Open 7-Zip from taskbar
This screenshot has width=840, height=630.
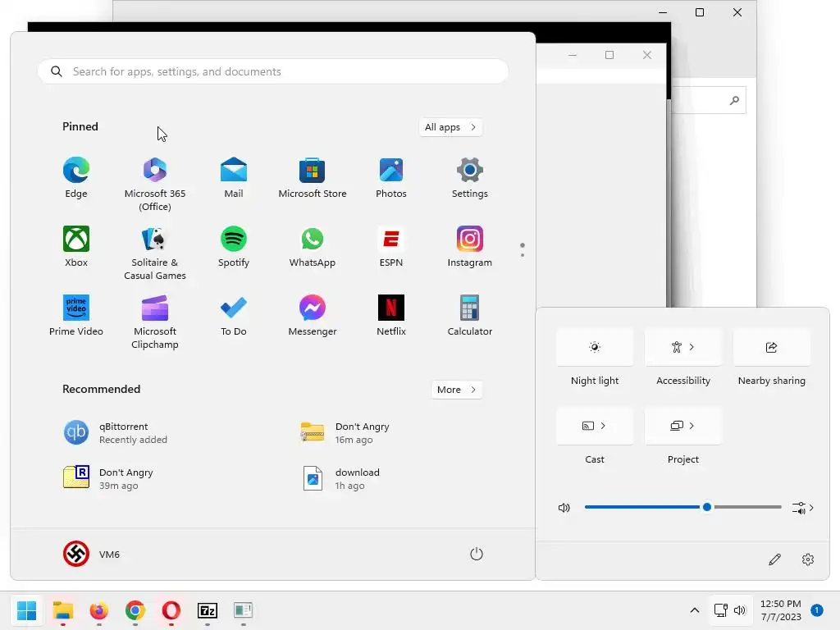click(x=208, y=610)
